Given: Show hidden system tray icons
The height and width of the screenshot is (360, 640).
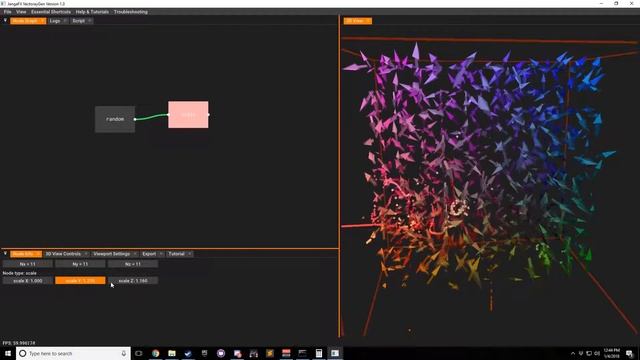Looking at the screenshot, I should [573, 353].
